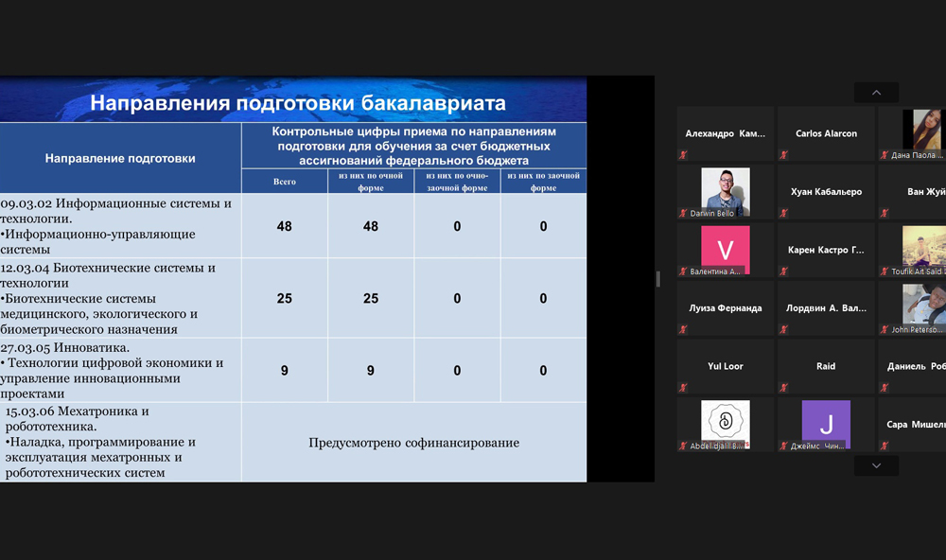This screenshot has width=946, height=560.
Task: Select Валентина's pink V avatar
Action: point(726,250)
